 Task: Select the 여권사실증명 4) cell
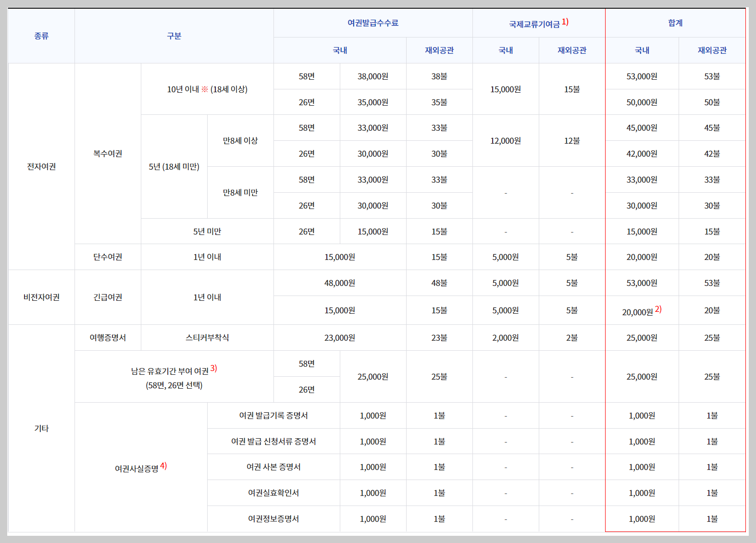coord(141,467)
